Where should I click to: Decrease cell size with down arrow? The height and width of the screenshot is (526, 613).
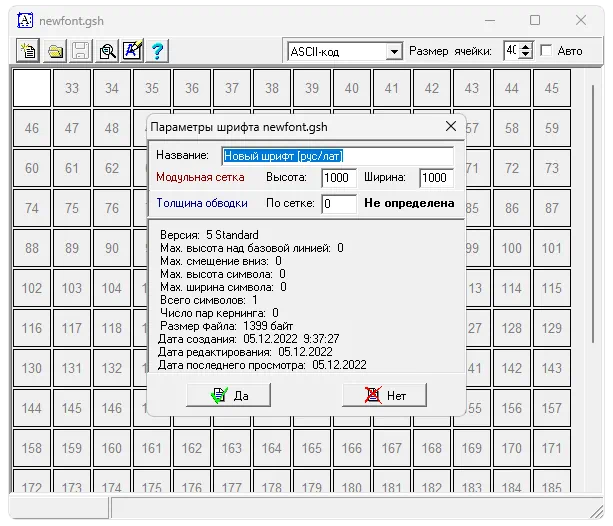point(526,55)
